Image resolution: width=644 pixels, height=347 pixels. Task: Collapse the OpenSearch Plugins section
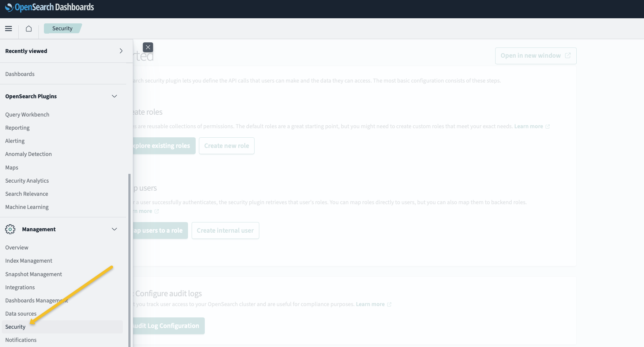coord(114,96)
